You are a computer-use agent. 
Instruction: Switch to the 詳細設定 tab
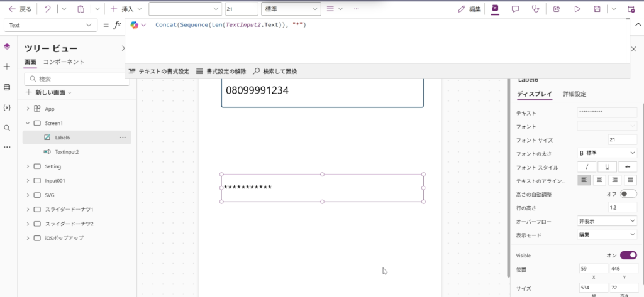[574, 94]
